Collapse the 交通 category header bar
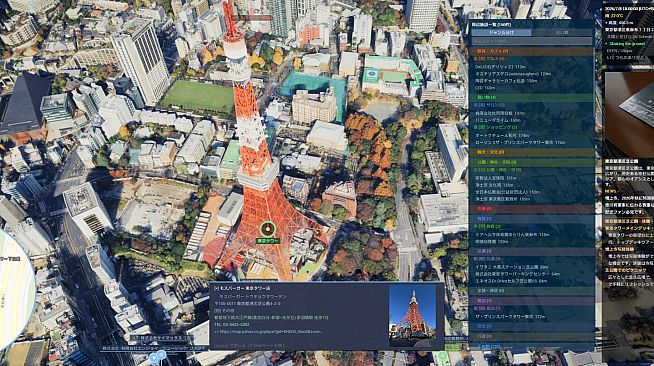 tap(532, 251)
